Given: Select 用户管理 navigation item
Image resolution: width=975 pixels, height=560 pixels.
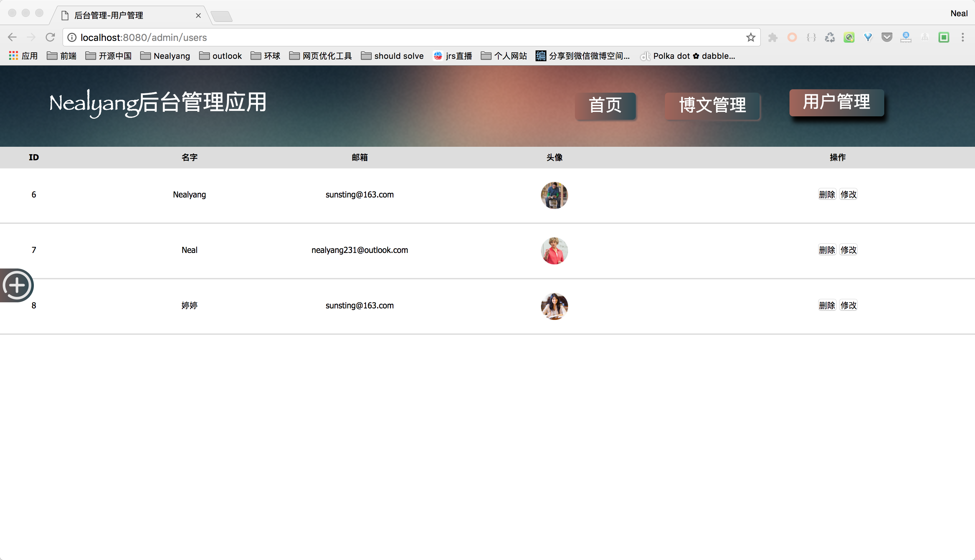Looking at the screenshot, I should coord(837,102).
